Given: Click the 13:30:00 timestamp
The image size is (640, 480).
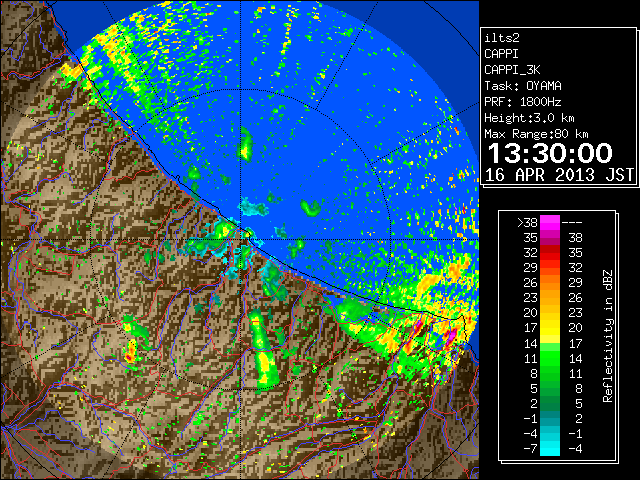Looking at the screenshot, I should [x=550, y=153].
